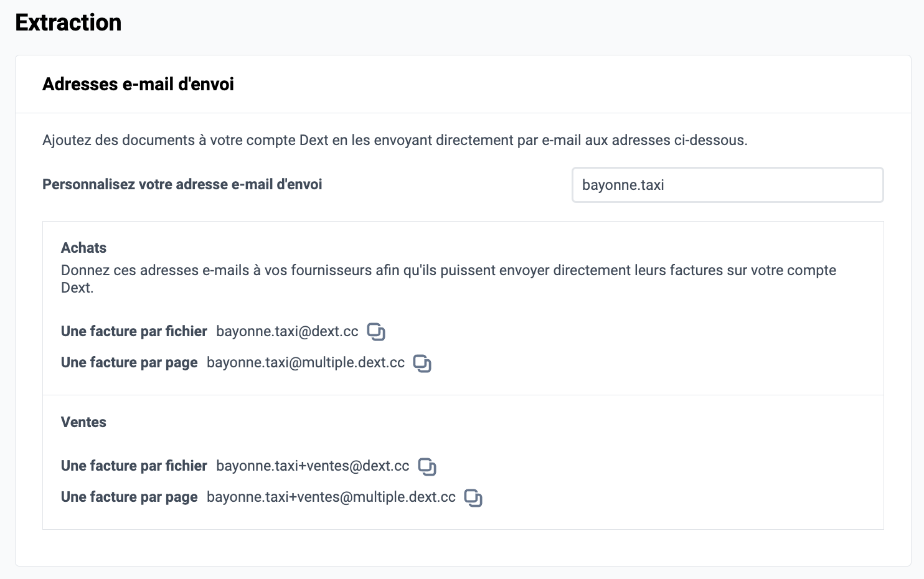Image resolution: width=924 pixels, height=579 pixels.
Task: Select the text bayonne.taxi+ventes@dext.cc
Action: point(313,466)
